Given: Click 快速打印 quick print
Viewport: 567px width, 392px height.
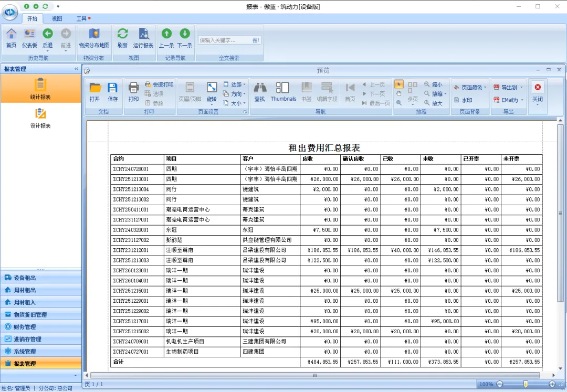Looking at the screenshot, I should pos(159,84).
